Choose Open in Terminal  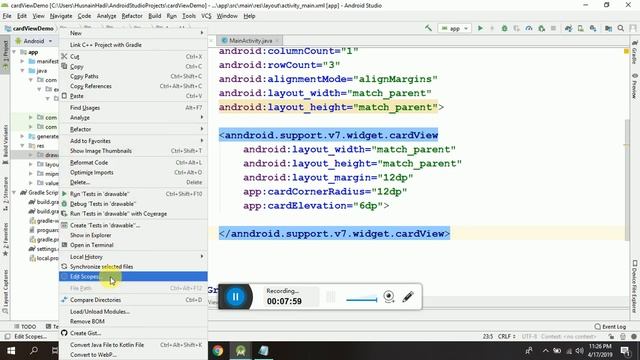tap(133, 245)
